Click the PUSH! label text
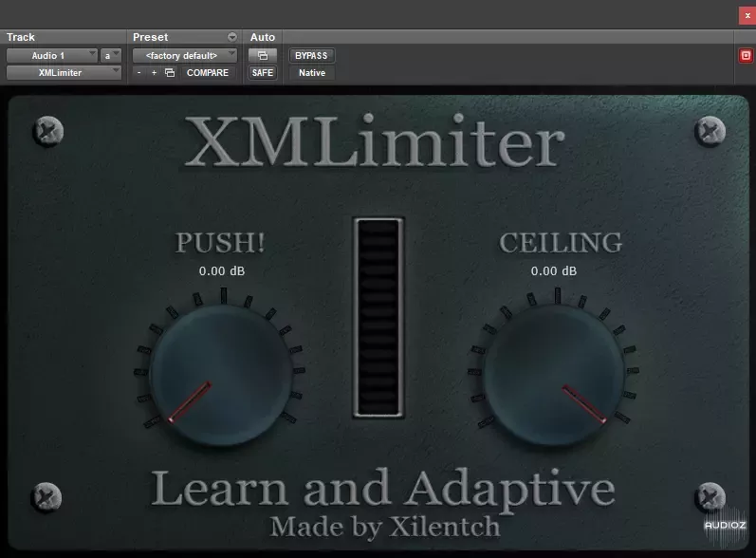The image size is (756, 558). [220, 243]
